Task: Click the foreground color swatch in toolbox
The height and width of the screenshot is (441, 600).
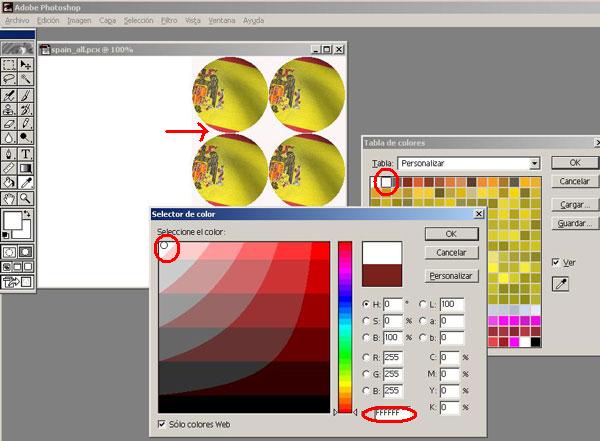Action: point(12,221)
